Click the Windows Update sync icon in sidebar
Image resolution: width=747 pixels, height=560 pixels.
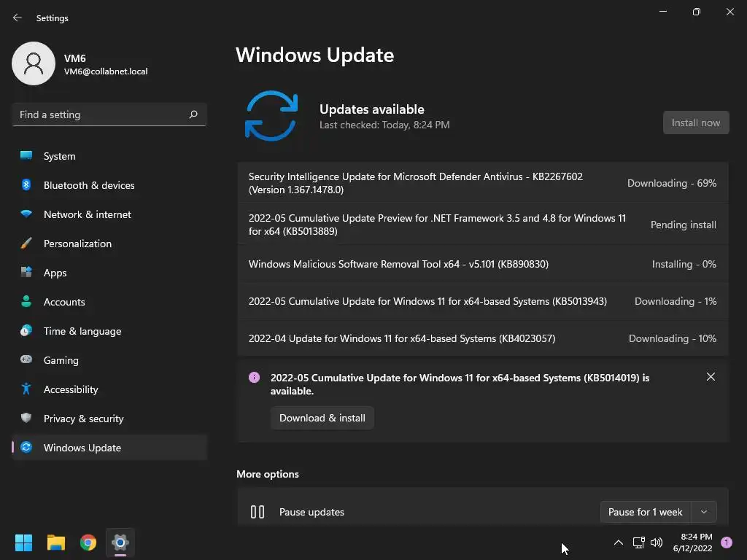pyautogui.click(x=26, y=447)
